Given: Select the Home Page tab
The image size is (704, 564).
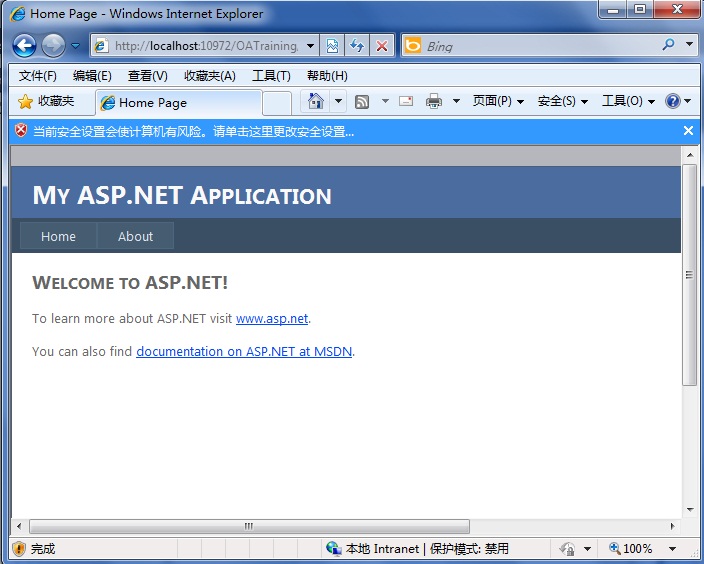Looking at the screenshot, I should click(179, 103).
